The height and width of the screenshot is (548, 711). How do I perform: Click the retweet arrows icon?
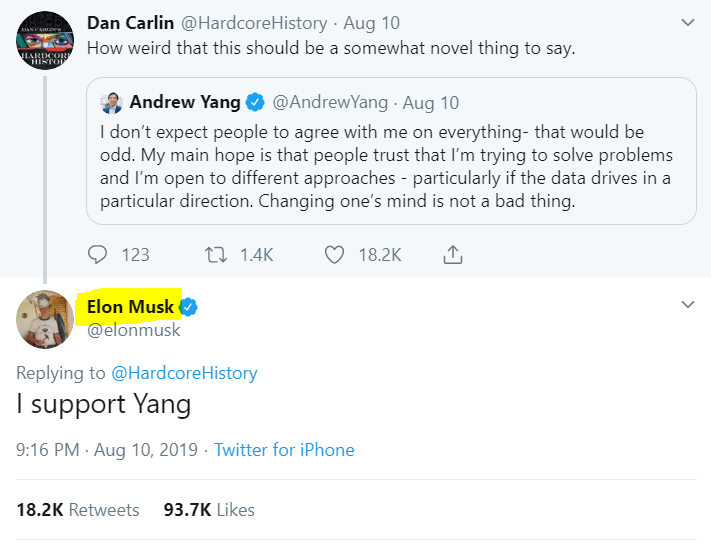click(x=215, y=255)
